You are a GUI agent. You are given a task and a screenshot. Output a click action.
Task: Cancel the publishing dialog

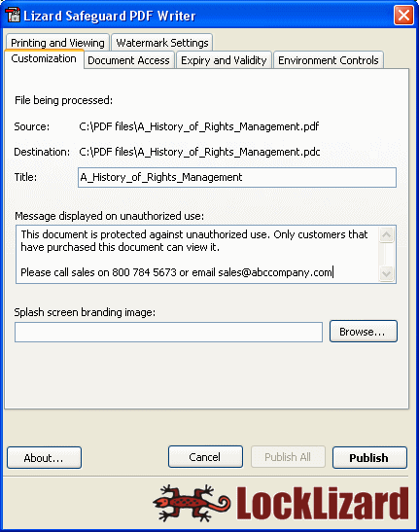205,457
